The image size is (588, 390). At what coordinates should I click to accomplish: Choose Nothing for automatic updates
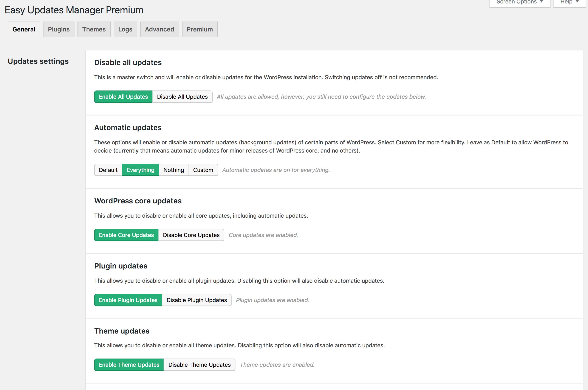point(174,170)
